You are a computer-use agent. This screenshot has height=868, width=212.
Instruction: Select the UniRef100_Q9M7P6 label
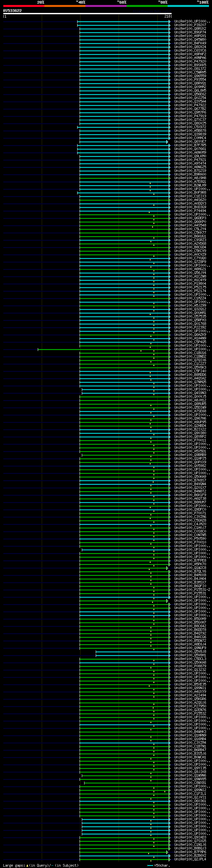click(190, 113)
